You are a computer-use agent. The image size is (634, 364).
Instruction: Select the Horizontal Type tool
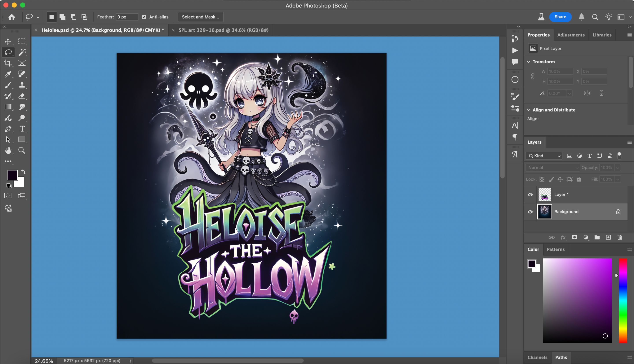[22, 129]
